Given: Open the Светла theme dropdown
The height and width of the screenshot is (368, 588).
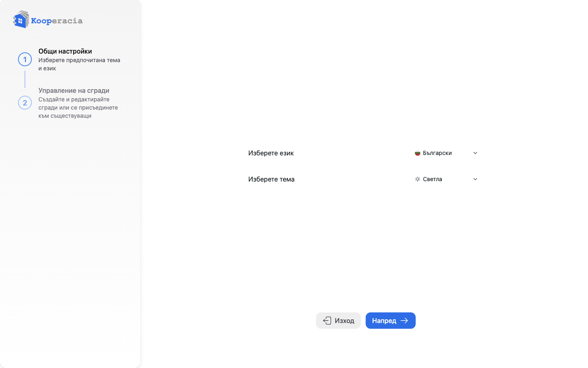Looking at the screenshot, I should click(446, 179).
